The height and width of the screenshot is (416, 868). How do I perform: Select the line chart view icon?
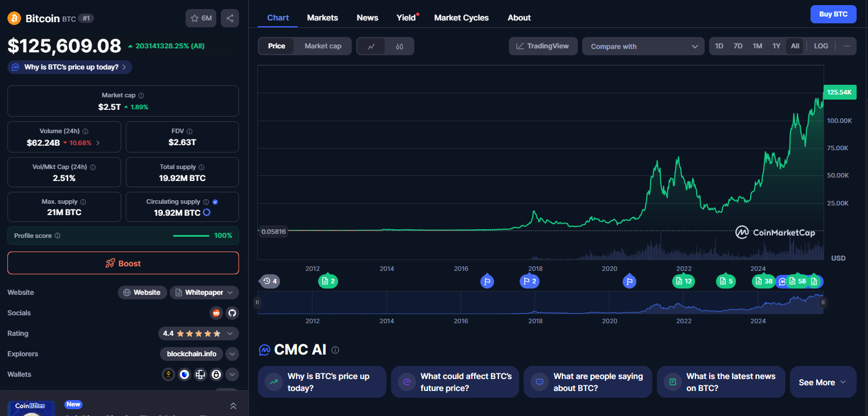371,46
